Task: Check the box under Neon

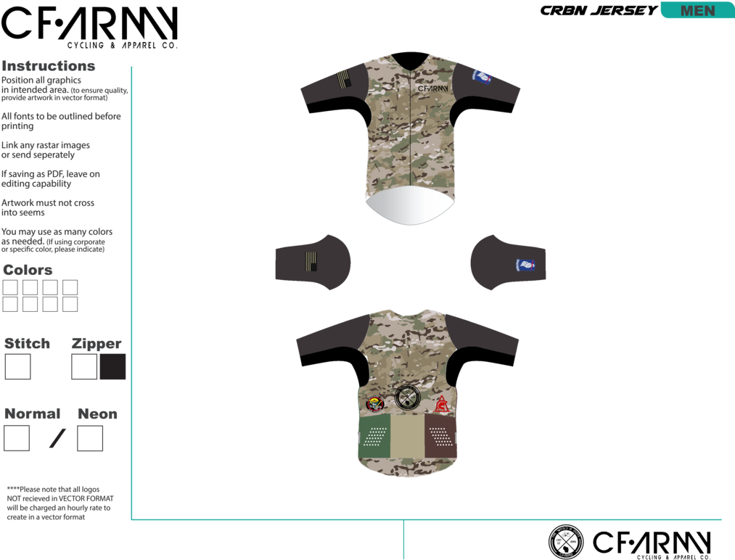Action: [x=90, y=438]
